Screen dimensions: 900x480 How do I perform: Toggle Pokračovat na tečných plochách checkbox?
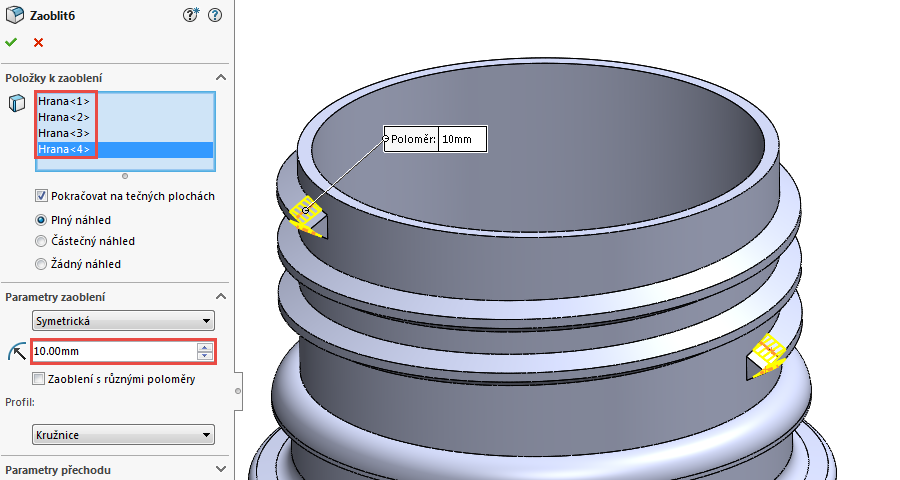click(x=41, y=196)
